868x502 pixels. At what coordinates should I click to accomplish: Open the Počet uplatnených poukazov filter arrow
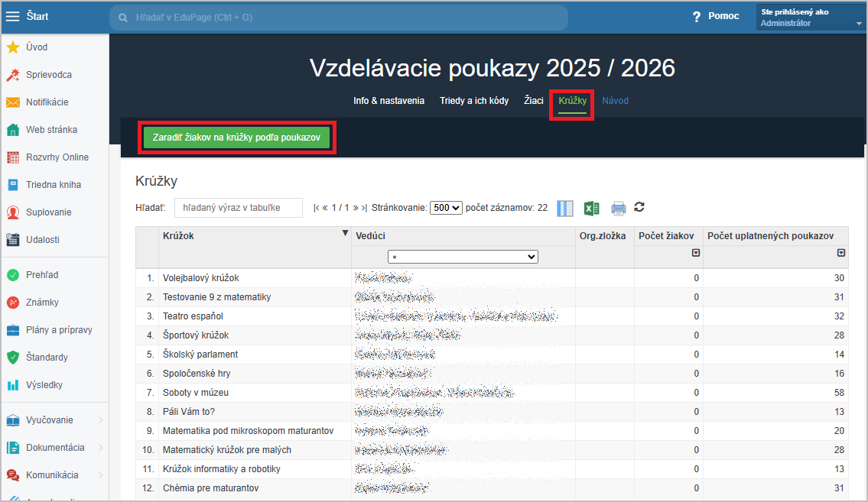pyautogui.click(x=841, y=253)
